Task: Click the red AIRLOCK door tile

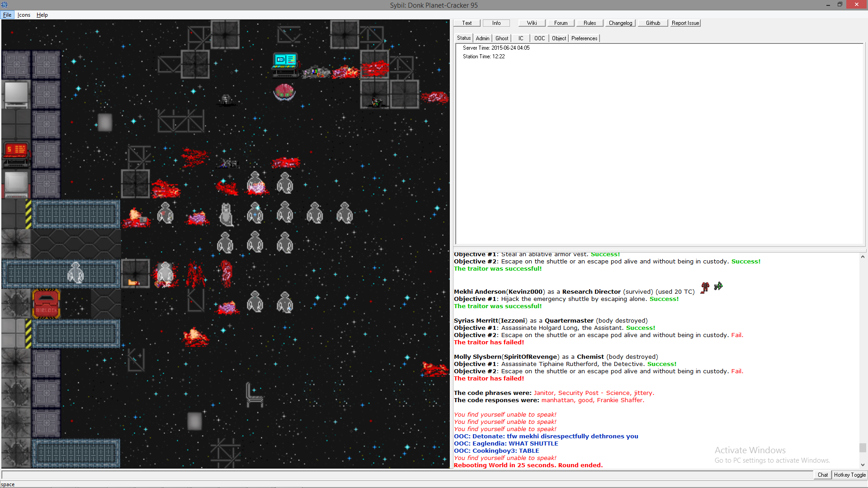Action: (46, 304)
